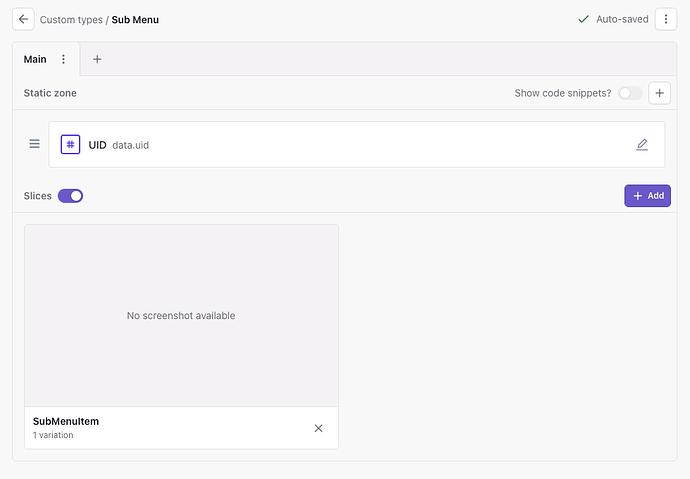The image size is (690, 479).
Task: Go to Custom types breadcrumb
Action: point(71,19)
